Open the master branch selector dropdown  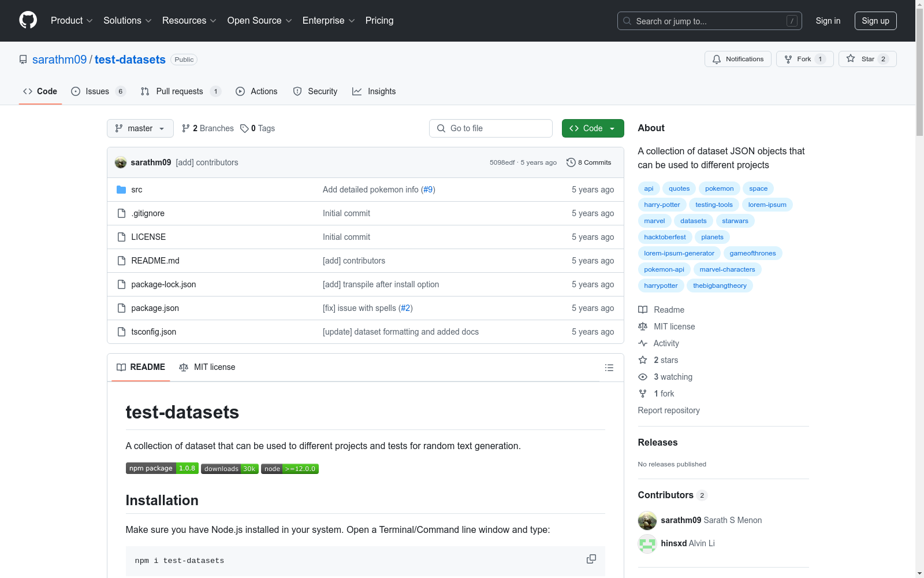coord(140,128)
